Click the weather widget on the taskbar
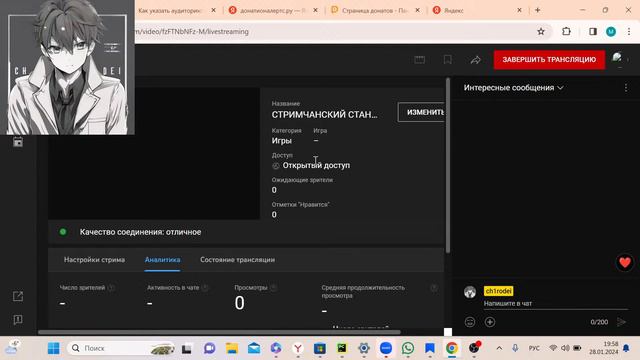640x360 pixels. pos(12,347)
